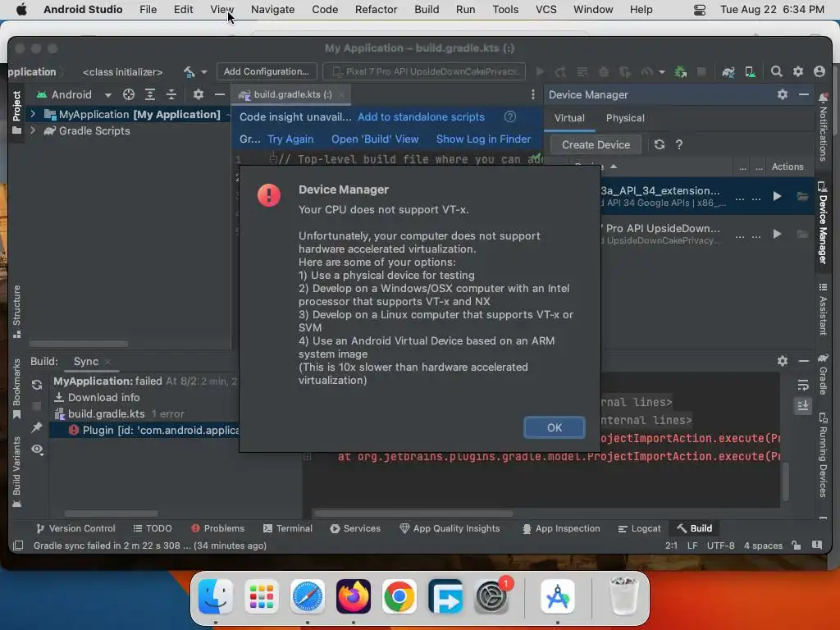The image size is (840, 630).
Task: Click the Select Opened File target icon
Action: 129,95
